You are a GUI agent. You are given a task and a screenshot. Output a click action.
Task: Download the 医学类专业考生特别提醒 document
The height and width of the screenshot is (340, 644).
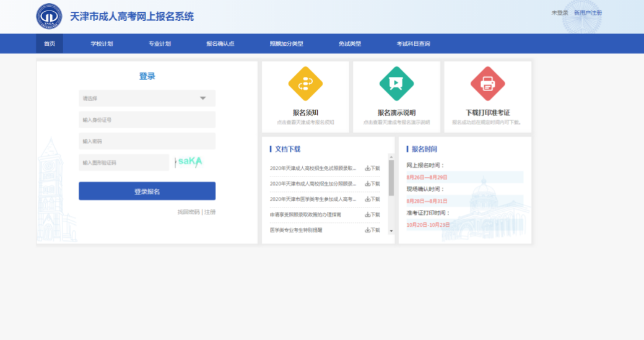pyautogui.click(x=373, y=230)
